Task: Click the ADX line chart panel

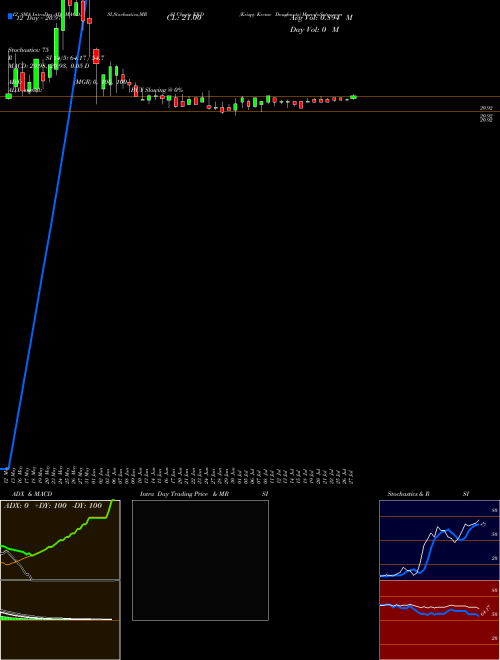Action: pyautogui.click(x=60, y=540)
